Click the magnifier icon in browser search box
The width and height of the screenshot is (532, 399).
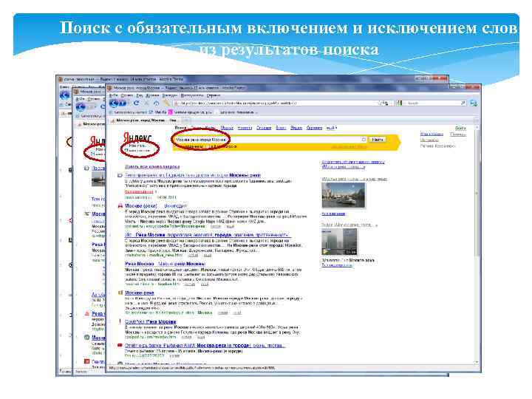[463, 103]
